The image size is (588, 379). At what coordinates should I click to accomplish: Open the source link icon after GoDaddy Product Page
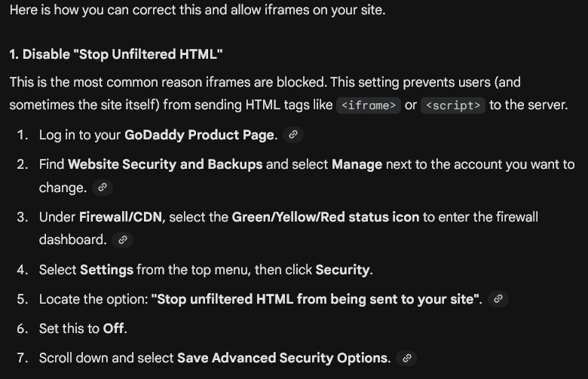293,135
